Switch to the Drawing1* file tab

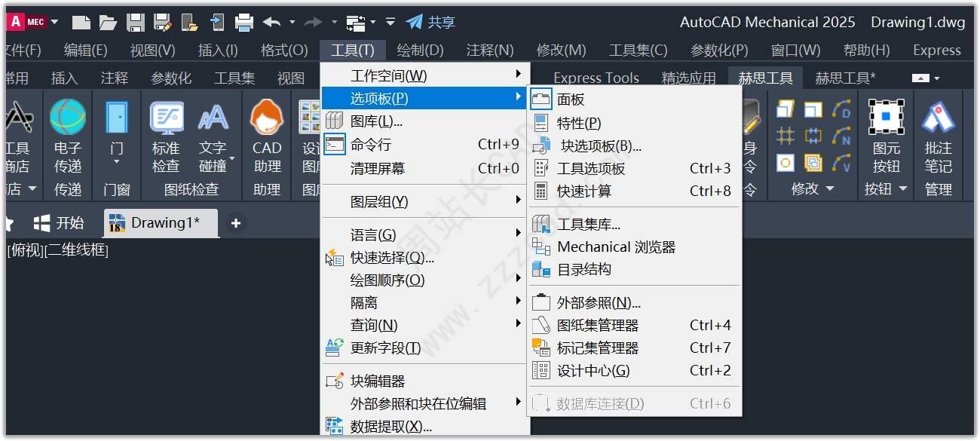coord(161,223)
